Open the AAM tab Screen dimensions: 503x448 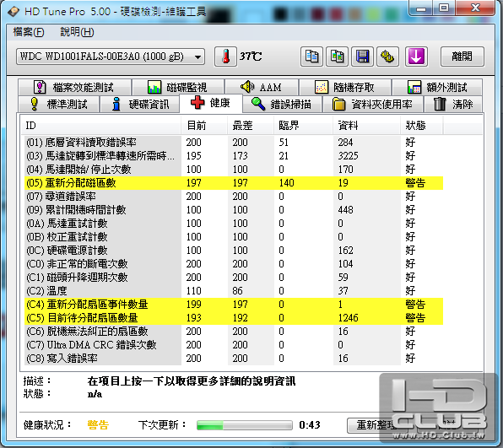pos(262,87)
